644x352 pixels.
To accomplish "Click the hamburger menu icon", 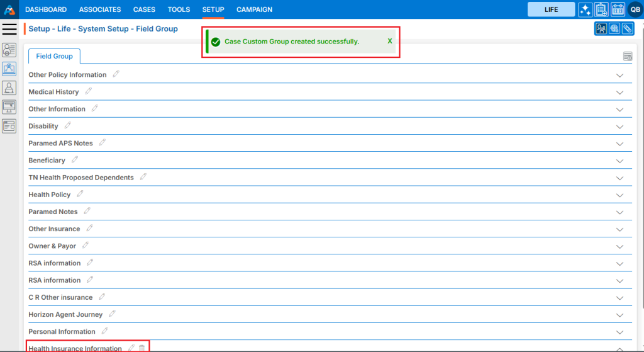I will click(x=9, y=29).
